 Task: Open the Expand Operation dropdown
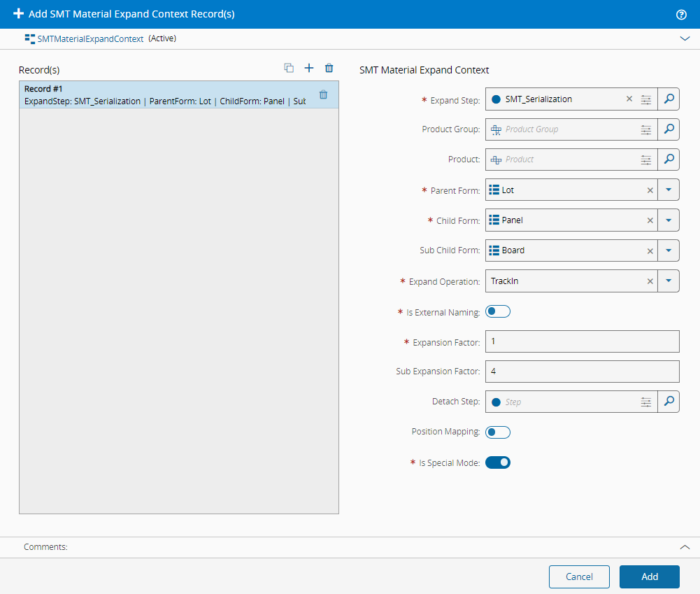coord(669,281)
